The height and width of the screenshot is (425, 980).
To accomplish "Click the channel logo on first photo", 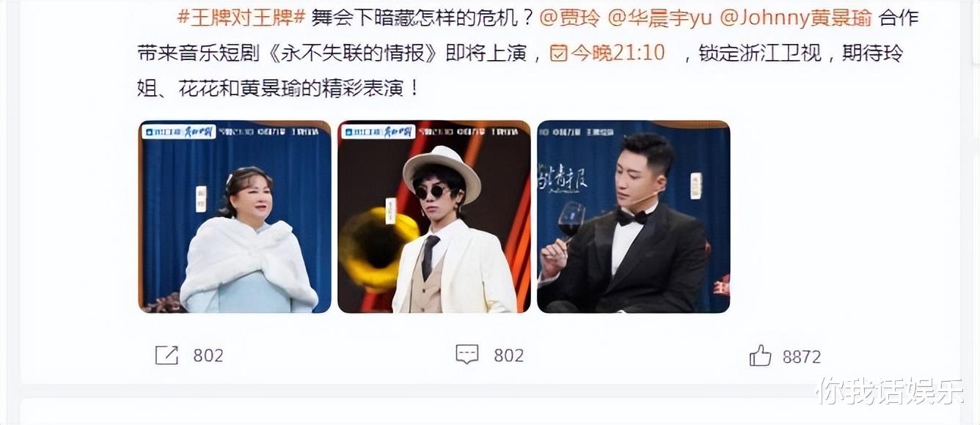I will (180, 132).
